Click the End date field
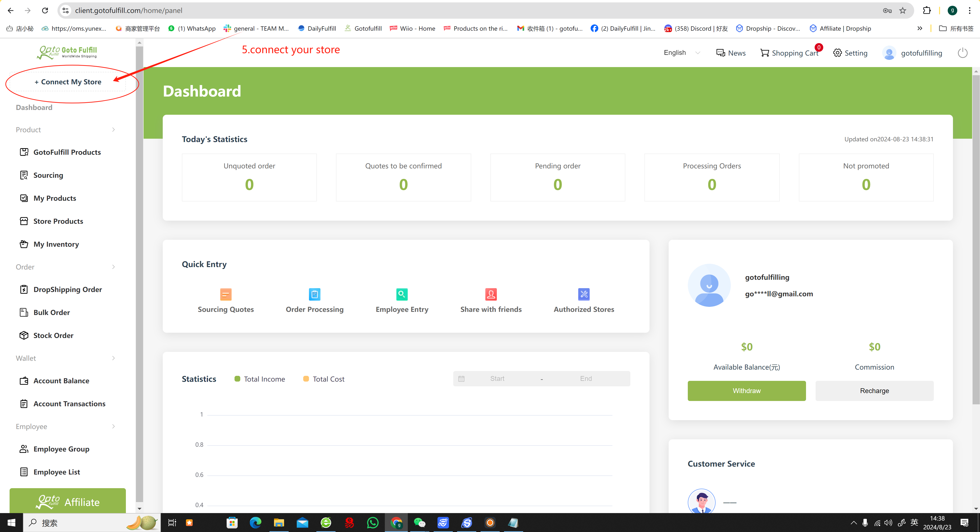 click(586, 379)
